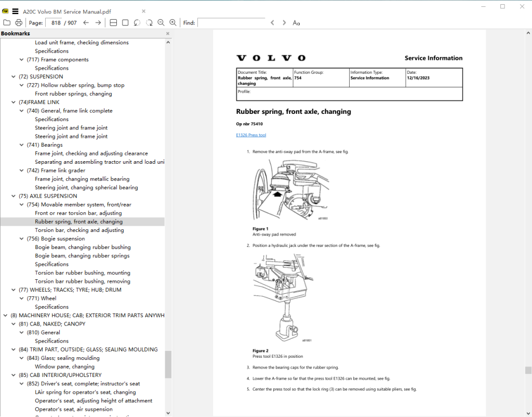Collapse (717) Frame components node
The height and width of the screenshot is (417, 532).
tap(21, 60)
